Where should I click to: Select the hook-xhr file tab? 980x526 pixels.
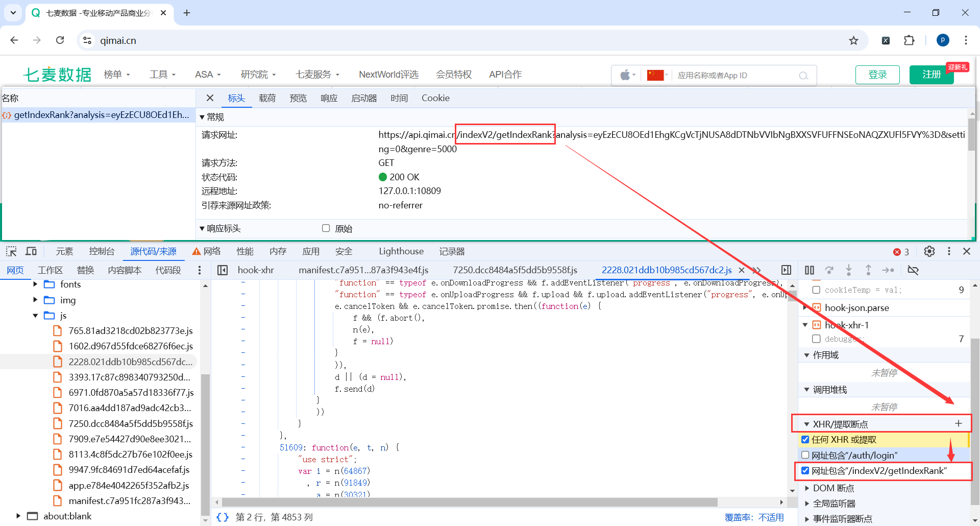256,270
